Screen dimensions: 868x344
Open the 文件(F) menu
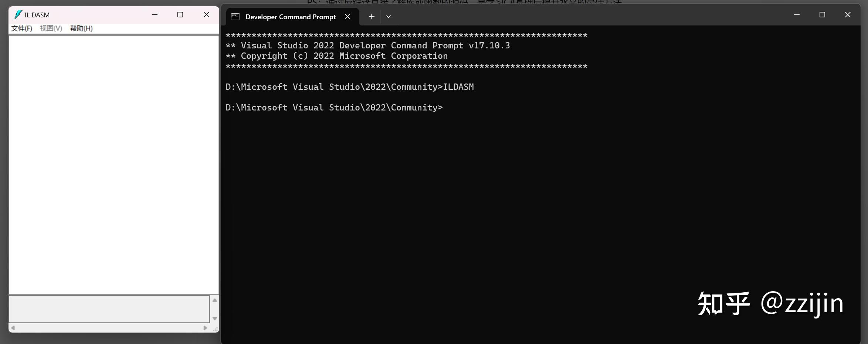click(21, 28)
